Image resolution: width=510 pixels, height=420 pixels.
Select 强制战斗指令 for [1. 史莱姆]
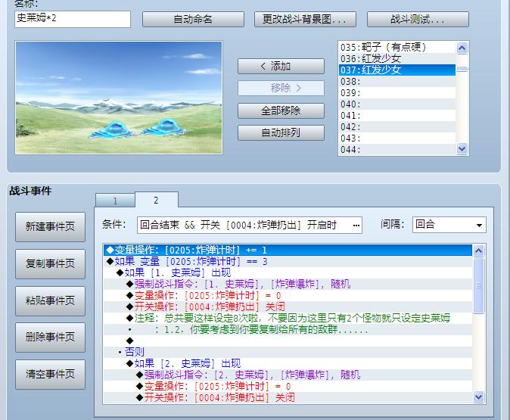click(288, 285)
